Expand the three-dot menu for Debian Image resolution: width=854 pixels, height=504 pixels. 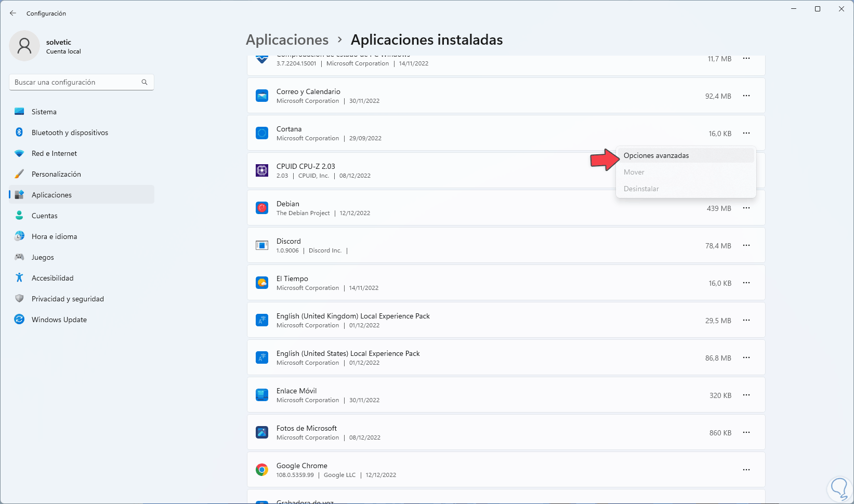click(746, 208)
